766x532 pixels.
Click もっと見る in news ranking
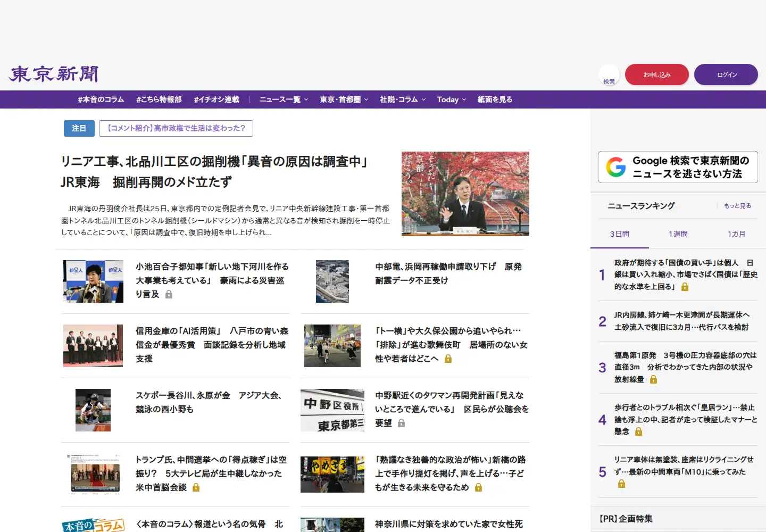click(737, 206)
